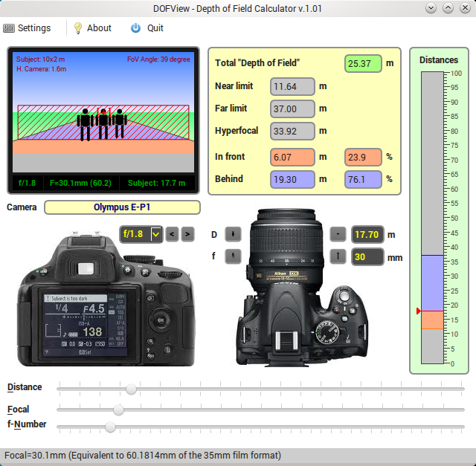Click the Behind value 19.30 m
This screenshot has width=476, height=466.
click(292, 179)
